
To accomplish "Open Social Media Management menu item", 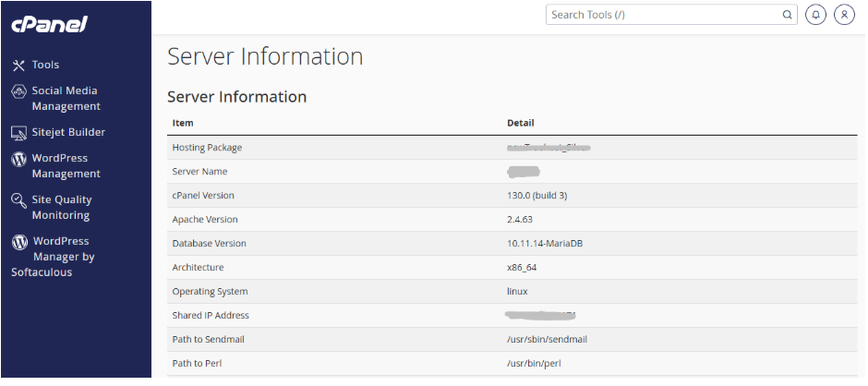I will pyautogui.click(x=66, y=99).
